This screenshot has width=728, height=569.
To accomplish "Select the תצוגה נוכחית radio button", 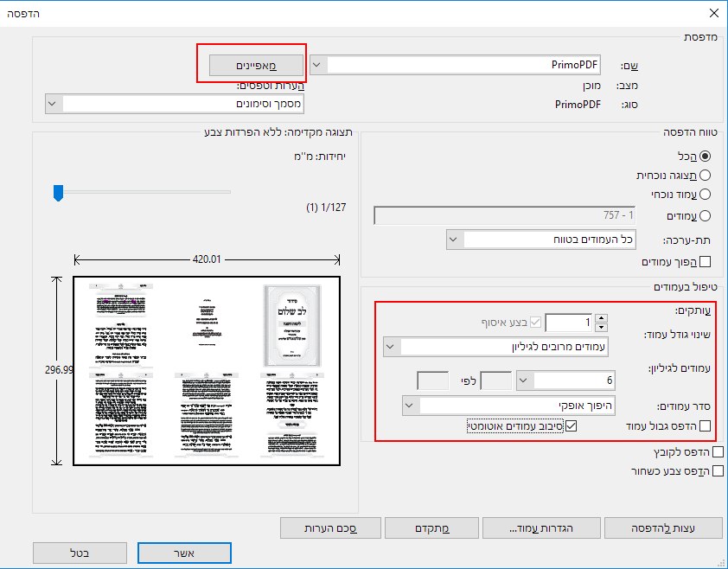I will click(705, 176).
